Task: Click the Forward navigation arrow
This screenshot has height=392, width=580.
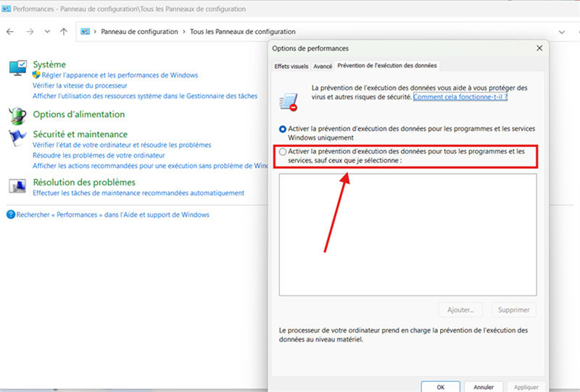Action: coord(30,32)
